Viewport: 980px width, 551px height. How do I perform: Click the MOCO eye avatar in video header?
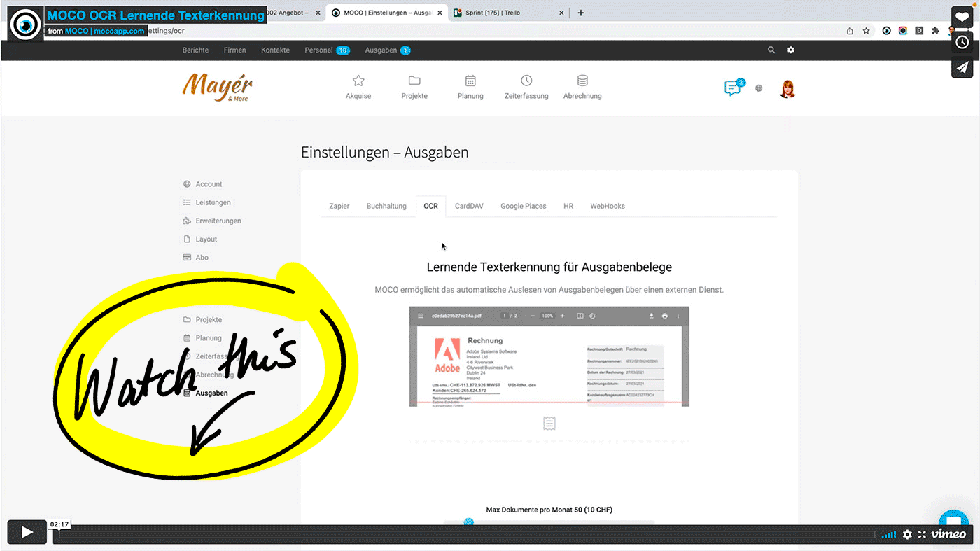[26, 25]
